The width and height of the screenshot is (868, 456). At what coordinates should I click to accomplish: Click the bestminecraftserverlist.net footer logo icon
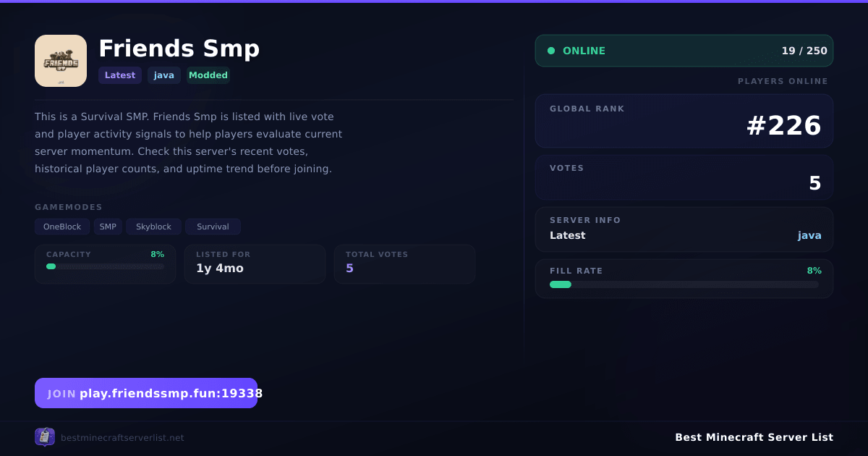(45, 437)
